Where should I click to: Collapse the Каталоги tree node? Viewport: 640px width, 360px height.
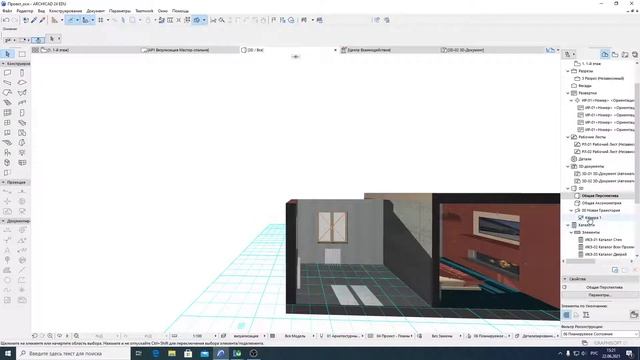click(x=568, y=225)
